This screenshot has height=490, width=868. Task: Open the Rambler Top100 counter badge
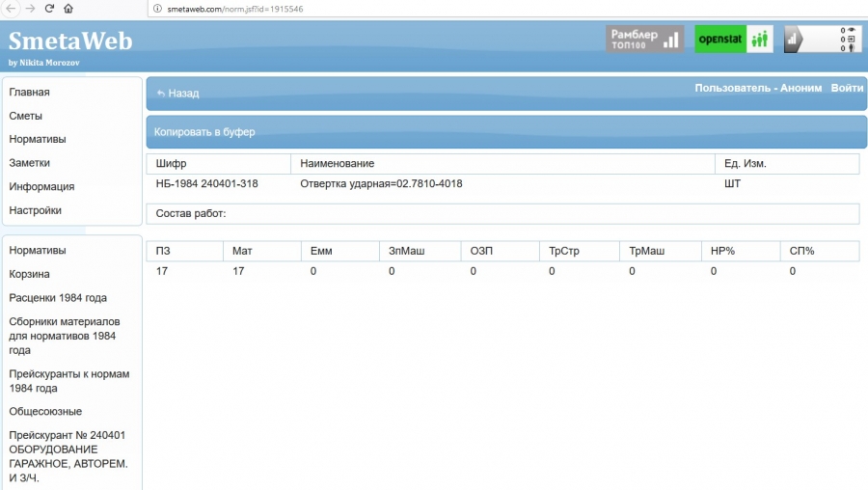tap(644, 39)
